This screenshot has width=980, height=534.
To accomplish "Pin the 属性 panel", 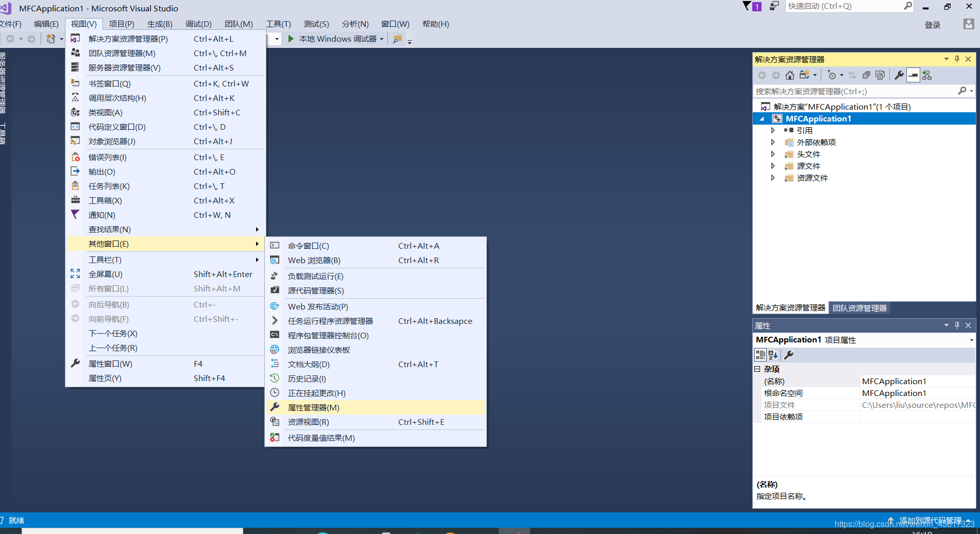I will point(957,325).
